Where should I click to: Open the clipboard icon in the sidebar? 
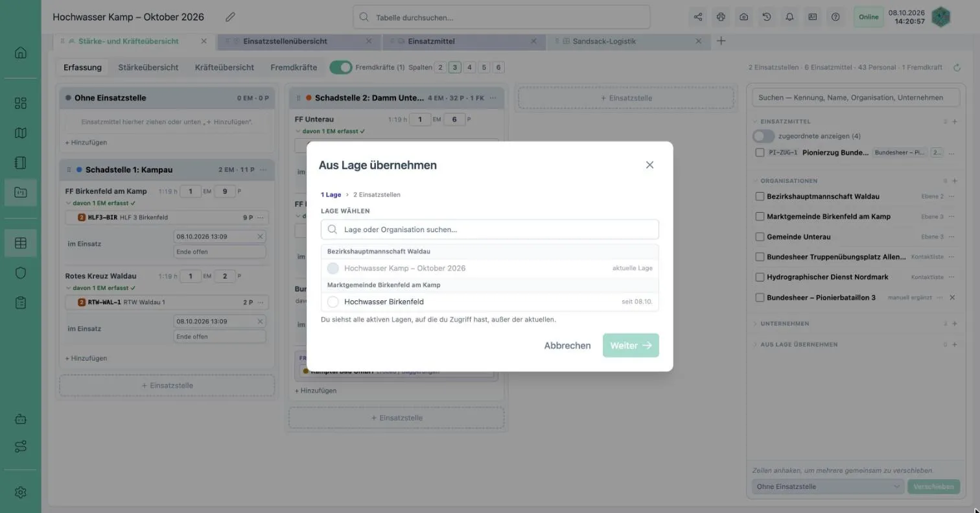point(21,303)
